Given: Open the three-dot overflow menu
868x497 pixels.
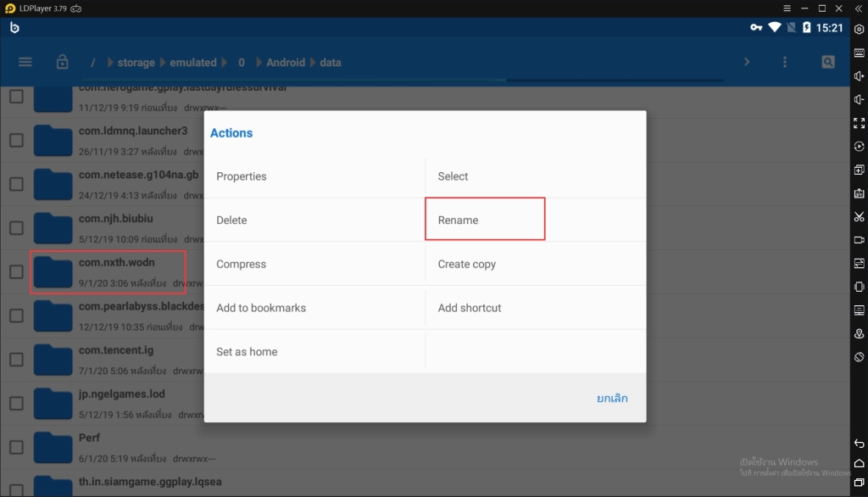Looking at the screenshot, I should click(784, 62).
